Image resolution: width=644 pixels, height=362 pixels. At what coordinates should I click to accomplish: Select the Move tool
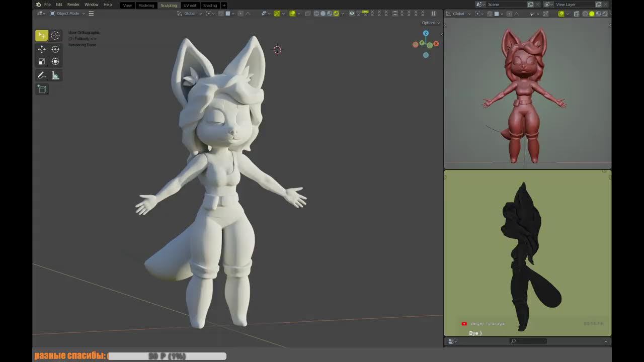point(42,49)
